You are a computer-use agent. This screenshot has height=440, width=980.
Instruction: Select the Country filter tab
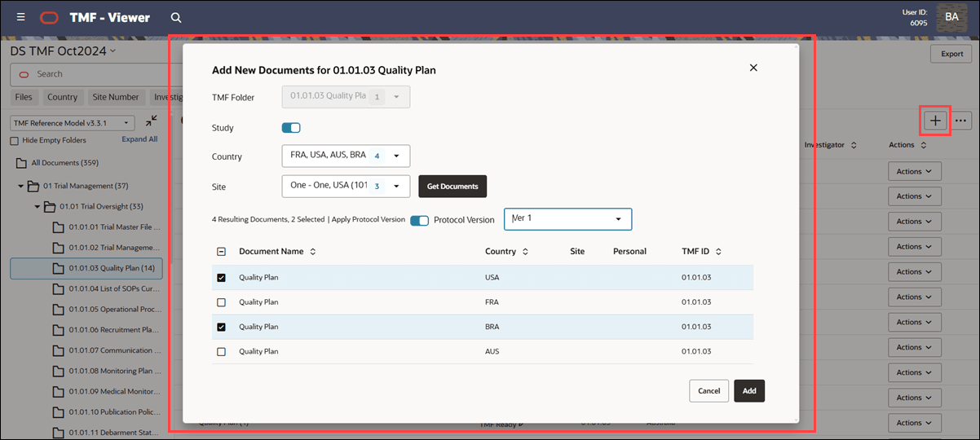[x=62, y=97]
